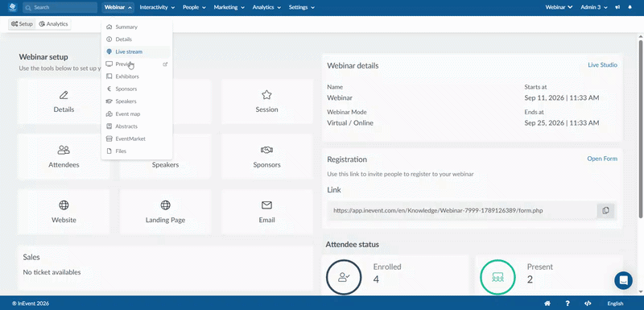
Task: Click the Enrolled status circle icon
Action: pos(344,277)
